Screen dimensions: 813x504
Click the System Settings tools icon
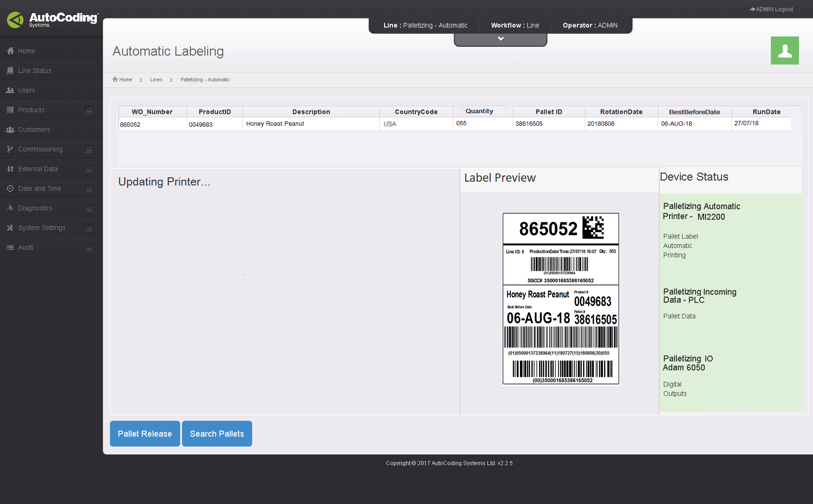point(11,227)
